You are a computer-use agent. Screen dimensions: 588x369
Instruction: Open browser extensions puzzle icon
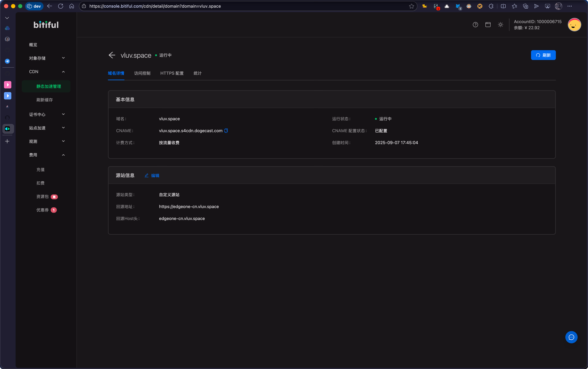(491, 6)
